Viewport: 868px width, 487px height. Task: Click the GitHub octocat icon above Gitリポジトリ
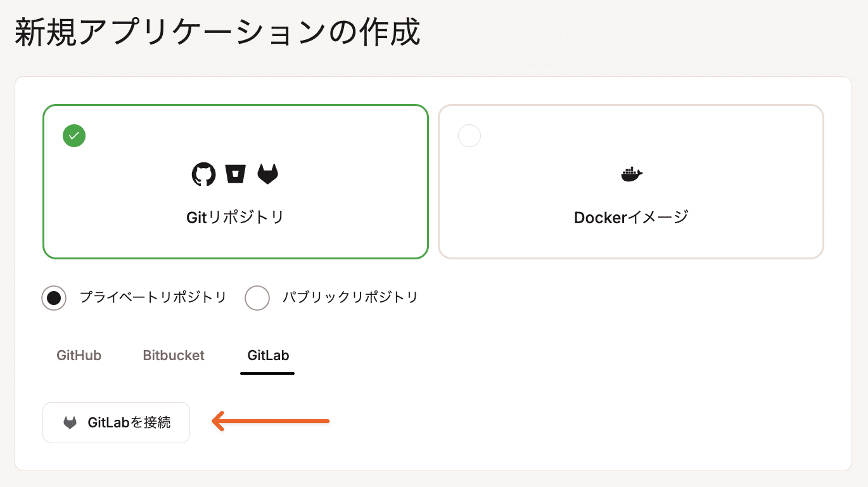coord(204,174)
